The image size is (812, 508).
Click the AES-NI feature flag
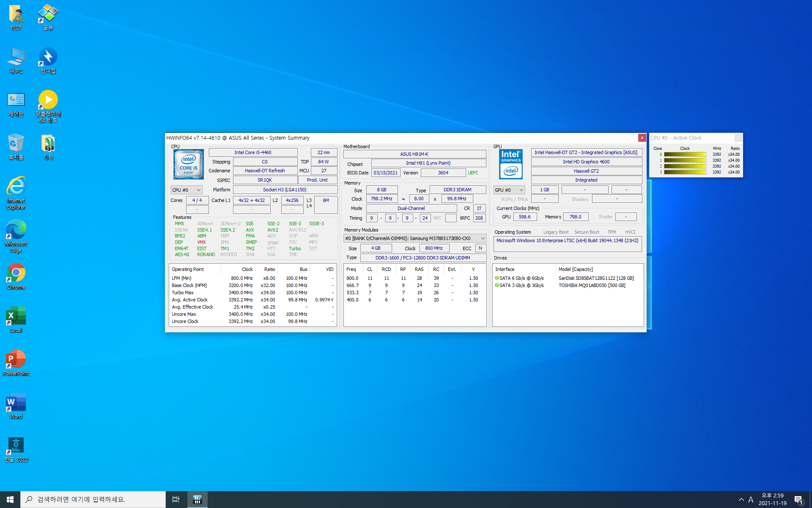(x=182, y=255)
